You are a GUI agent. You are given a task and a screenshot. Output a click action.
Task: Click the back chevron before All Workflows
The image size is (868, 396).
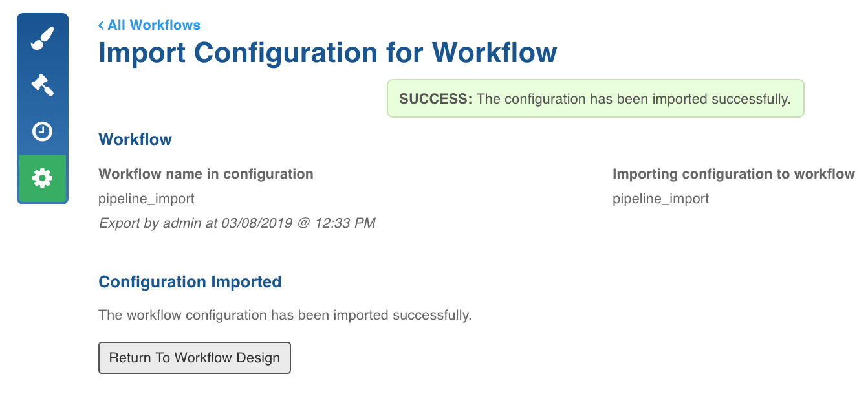point(101,25)
